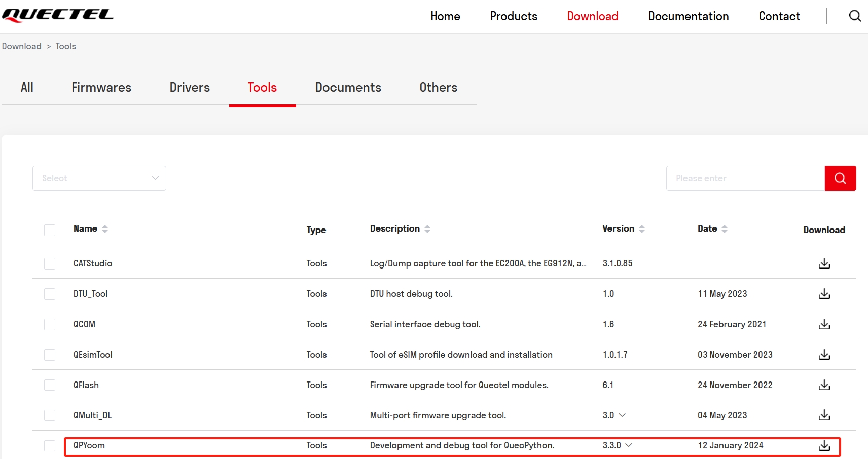This screenshot has height=459, width=868.
Task: Check the QMulti_DL row checkbox
Action: click(x=50, y=415)
